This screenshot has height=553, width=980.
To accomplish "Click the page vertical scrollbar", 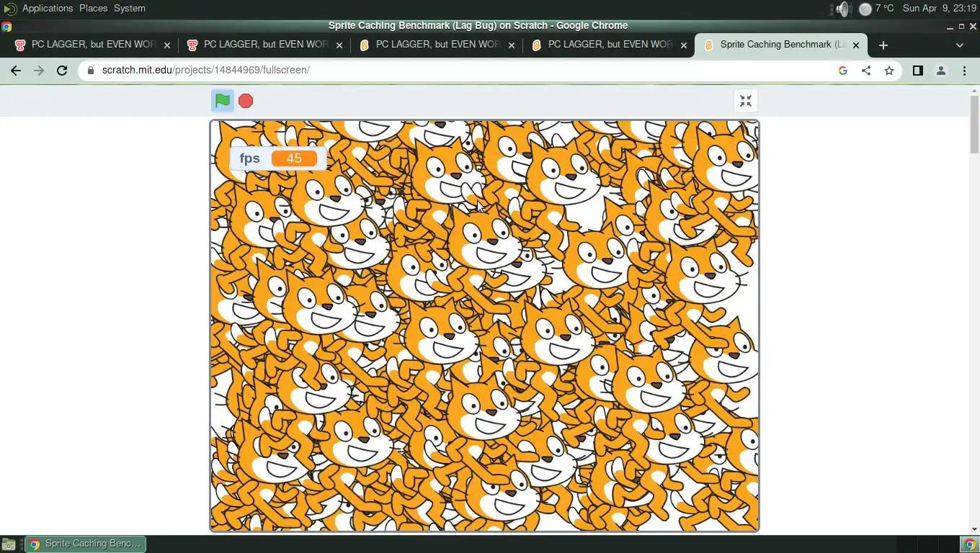I will tap(974, 310).
